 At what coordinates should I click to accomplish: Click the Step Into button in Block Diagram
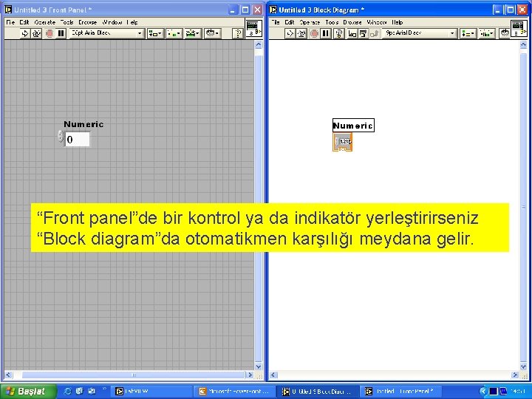pos(352,33)
